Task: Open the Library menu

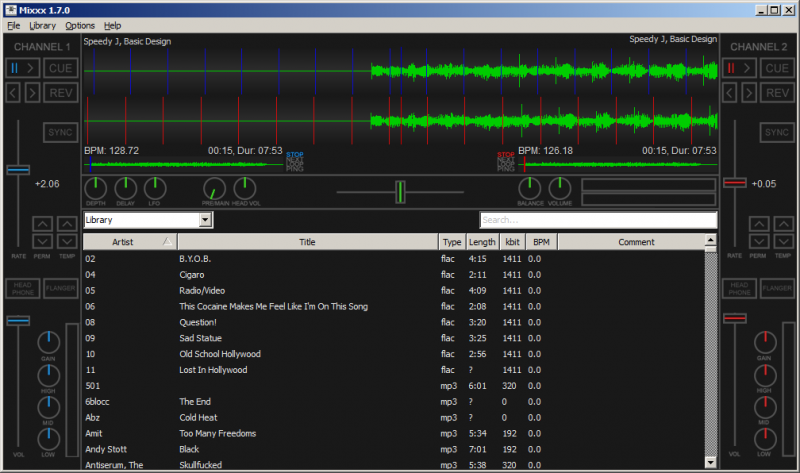Action: (x=42, y=26)
